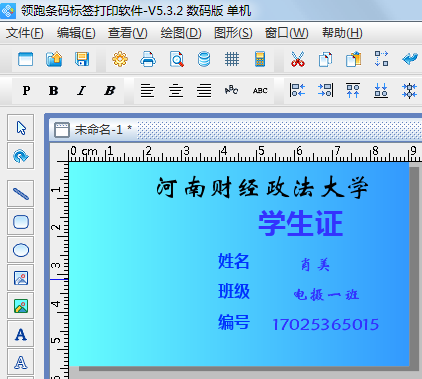Select the plain text A tool
Viewport: 422px width, 379px height.
pos(21,334)
